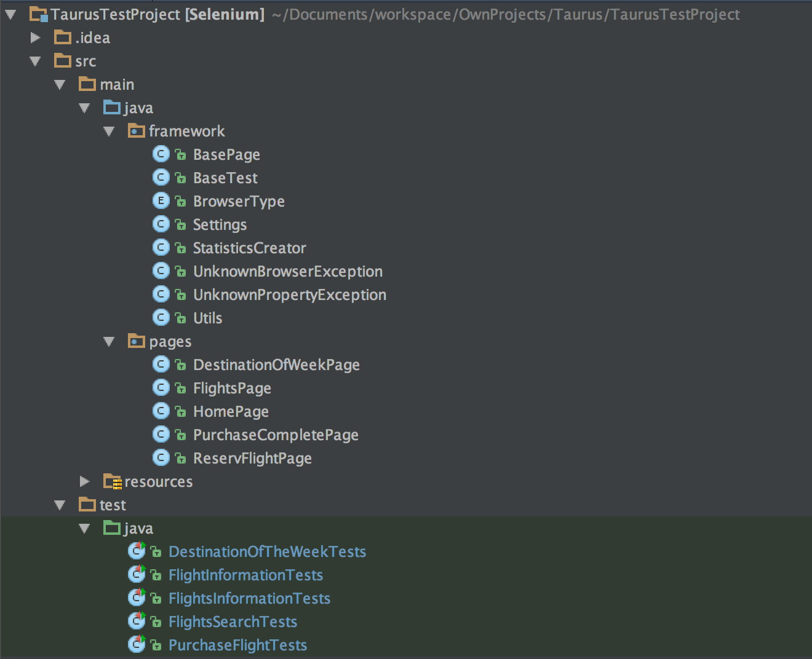
Task: Select the Utils class name
Action: 207,318
